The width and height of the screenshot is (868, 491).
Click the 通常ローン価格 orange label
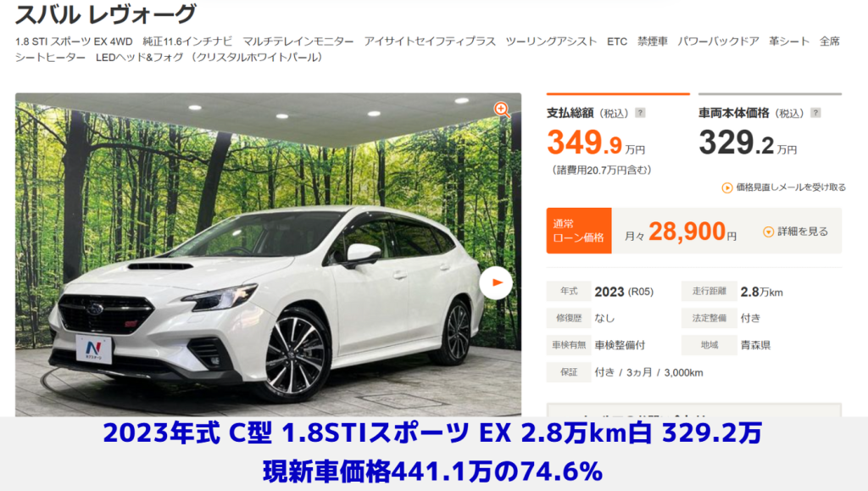point(579,231)
